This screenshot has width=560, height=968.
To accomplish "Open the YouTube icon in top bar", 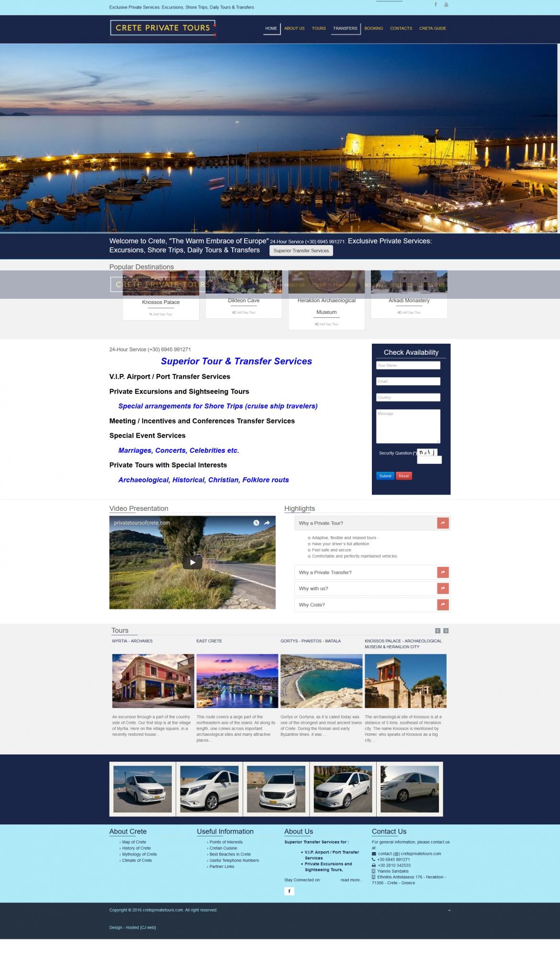I will pyautogui.click(x=446, y=5).
